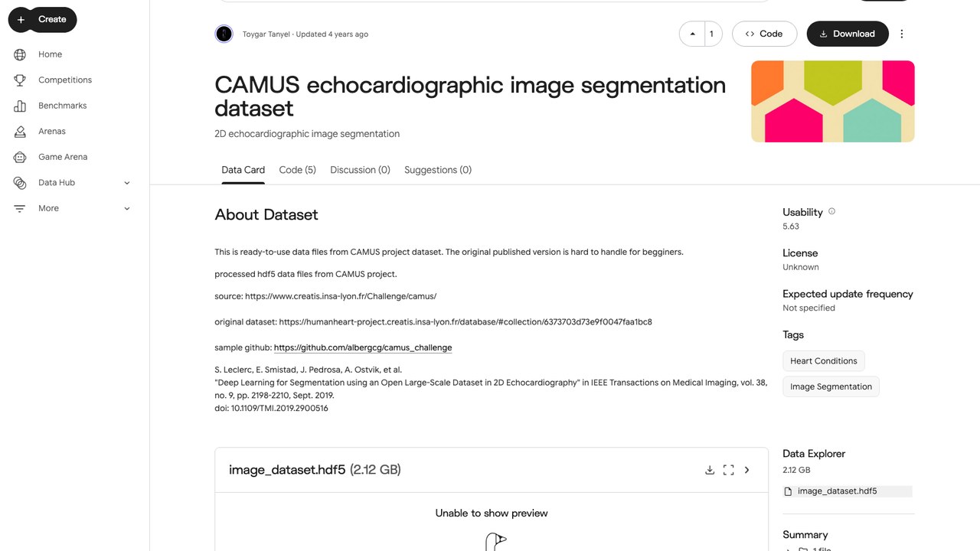Expand image_dataset.hdf5 panel chevron
Image resolution: width=980 pixels, height=551 pixels.
[x=747, y=470]
